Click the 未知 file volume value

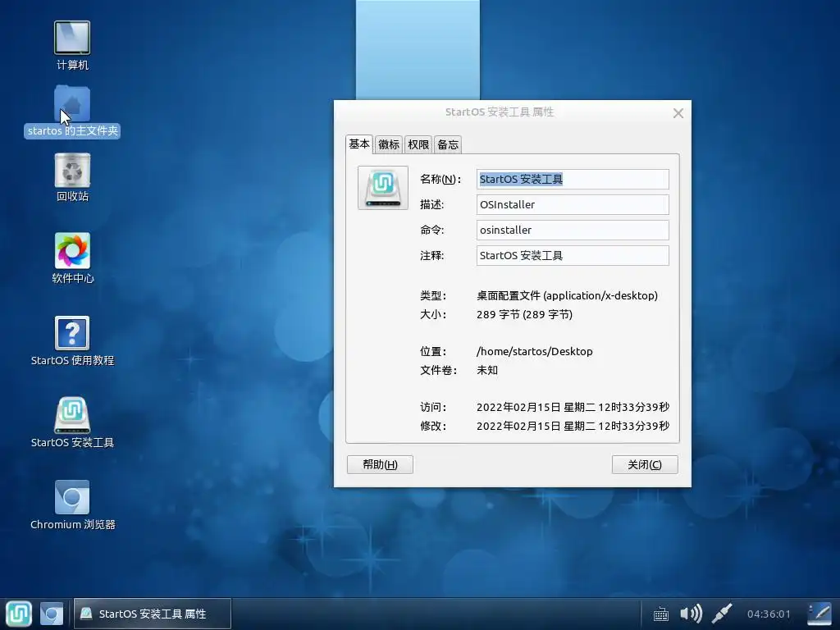click(487, 370)
